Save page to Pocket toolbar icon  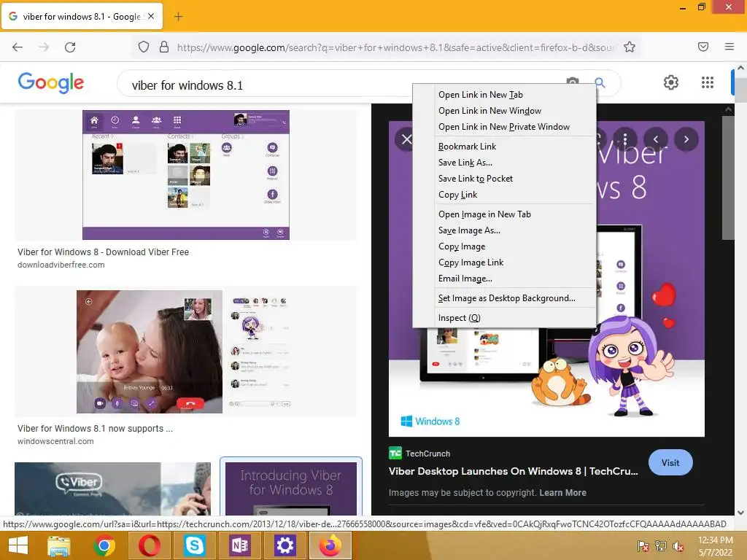[703, 47]
